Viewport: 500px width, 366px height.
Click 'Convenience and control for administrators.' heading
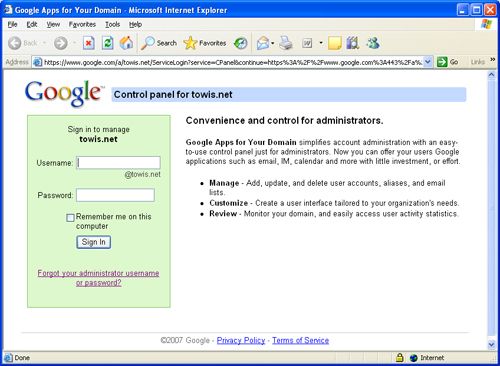(x=284, y=120)
